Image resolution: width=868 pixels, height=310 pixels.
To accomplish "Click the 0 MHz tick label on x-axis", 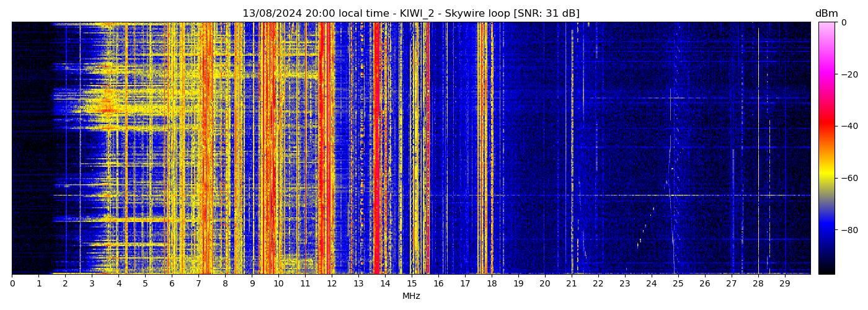I will click(12, 283).
